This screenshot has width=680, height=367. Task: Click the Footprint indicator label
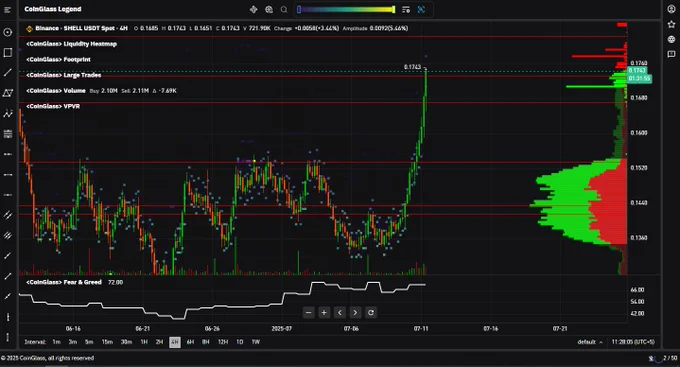pos(59,59)
